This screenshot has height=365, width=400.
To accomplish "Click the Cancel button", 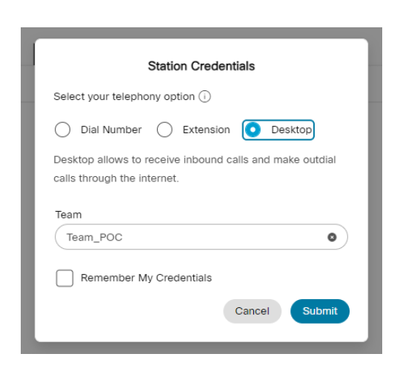I will click(252, 311).
